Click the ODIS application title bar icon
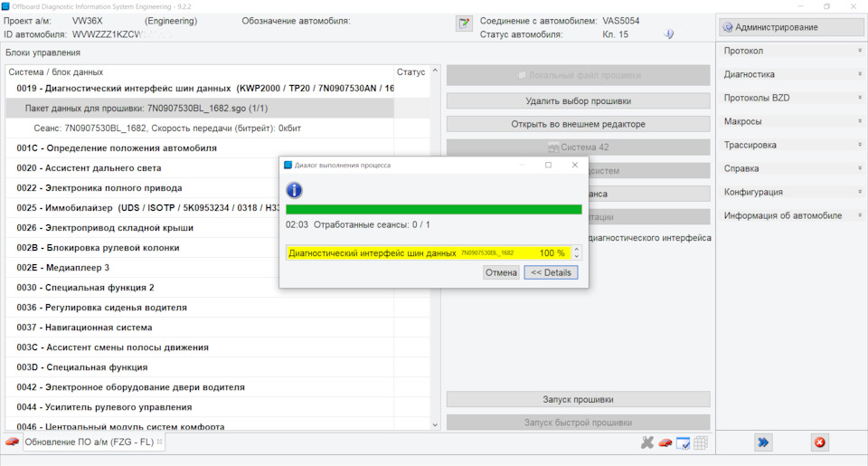Image resolution: width=868 pixels, height=466 pixels. point(5,6)
